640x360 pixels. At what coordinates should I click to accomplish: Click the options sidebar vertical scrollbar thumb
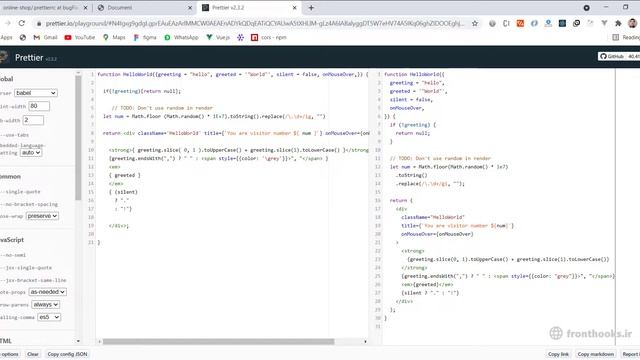click(78, 137)
